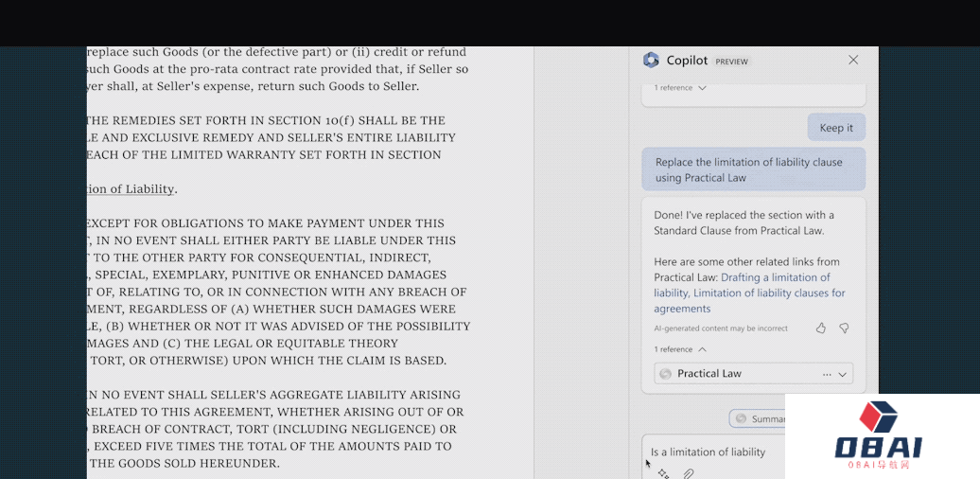Give thumbs down to Copilot response

(x=844, y=328)
